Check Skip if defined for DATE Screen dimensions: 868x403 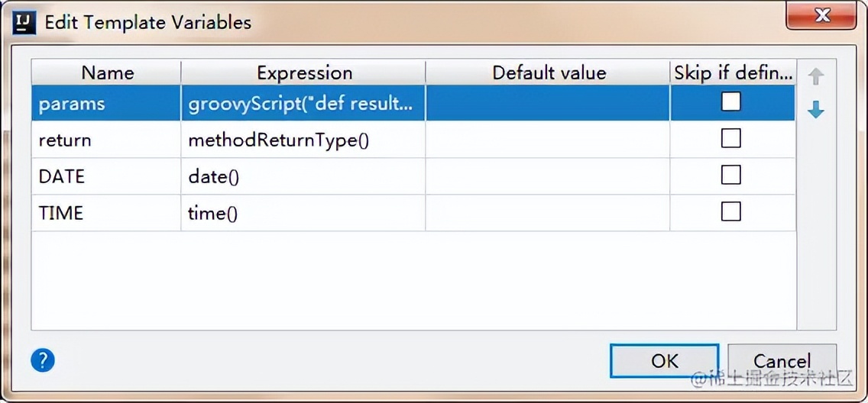731,175
